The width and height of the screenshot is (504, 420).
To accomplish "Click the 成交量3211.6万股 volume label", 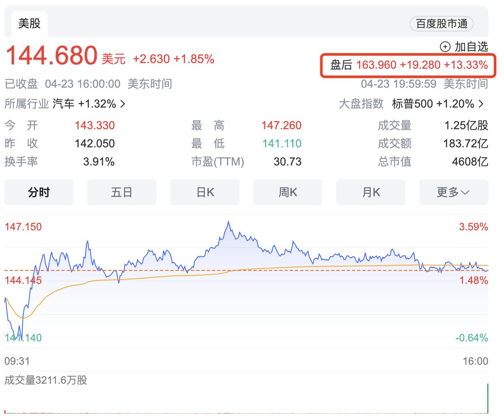I will pos(45,381).
